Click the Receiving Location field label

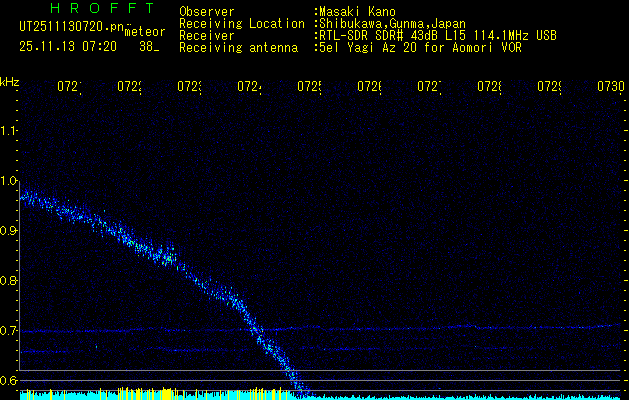(x=241, y=23)
